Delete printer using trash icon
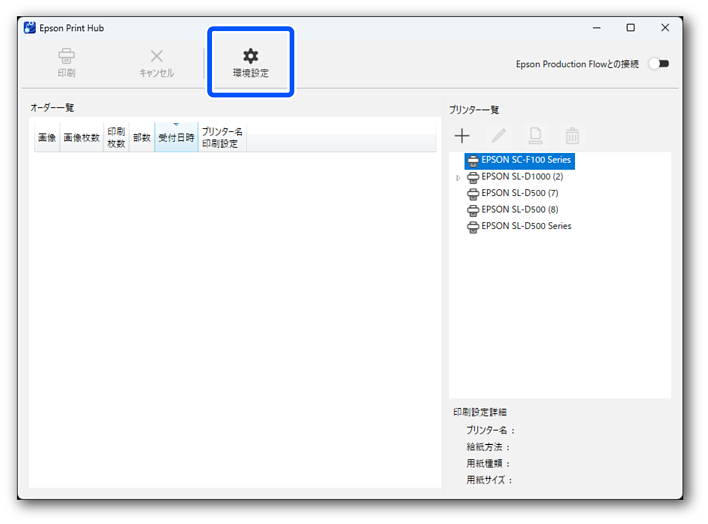Viewport: 708px width, 524px height. tap(572, 136)
